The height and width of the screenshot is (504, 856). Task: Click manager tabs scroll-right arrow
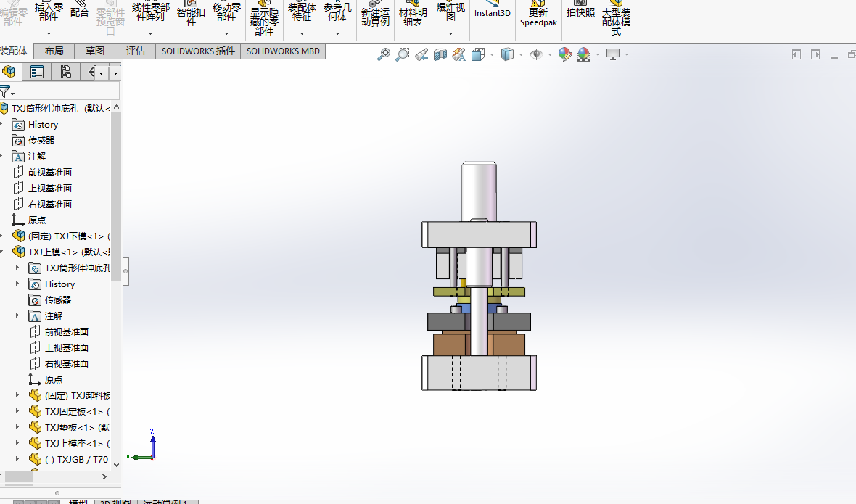pyautogui.click(x=115, y=73)
